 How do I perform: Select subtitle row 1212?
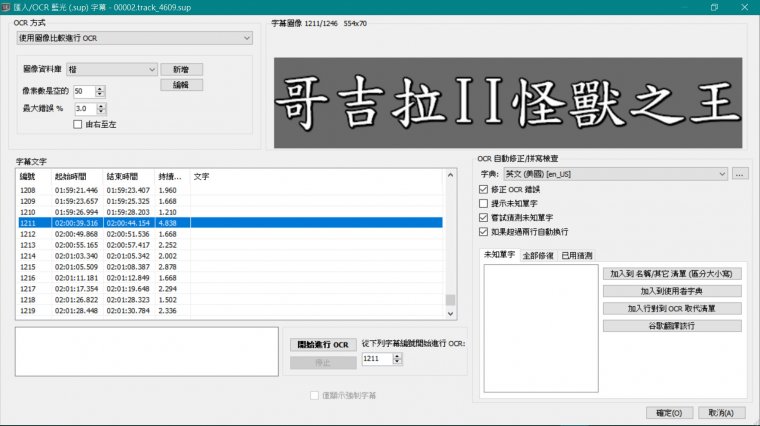[x=230, y=234]
